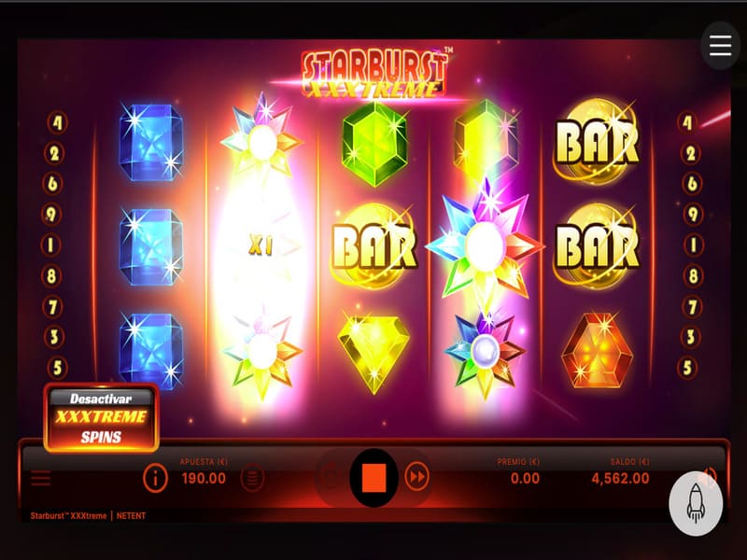Select payline number 9 on the left
The height and width of the screenshot is (560, 747).
pos(51,215)
